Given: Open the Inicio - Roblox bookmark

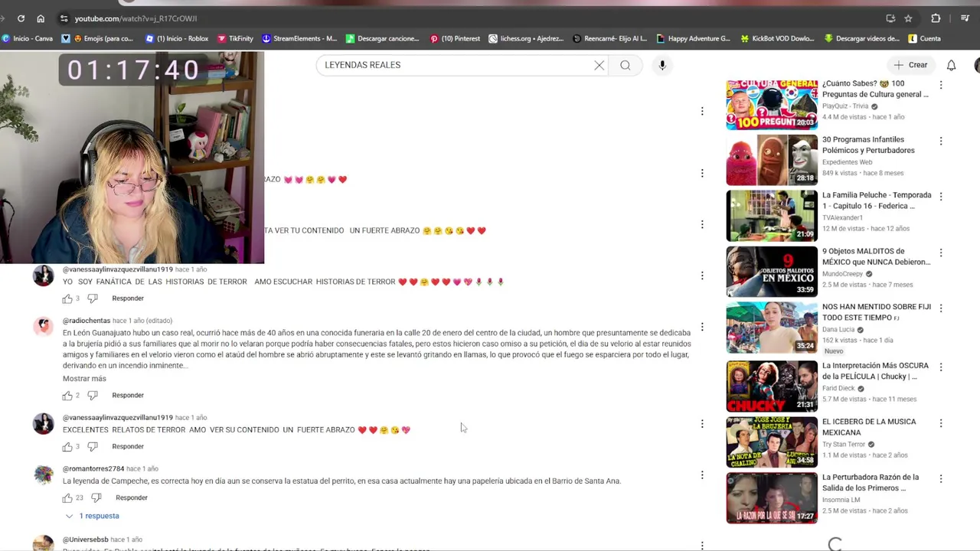Looking at the screenshot, I should pos(177,38).
